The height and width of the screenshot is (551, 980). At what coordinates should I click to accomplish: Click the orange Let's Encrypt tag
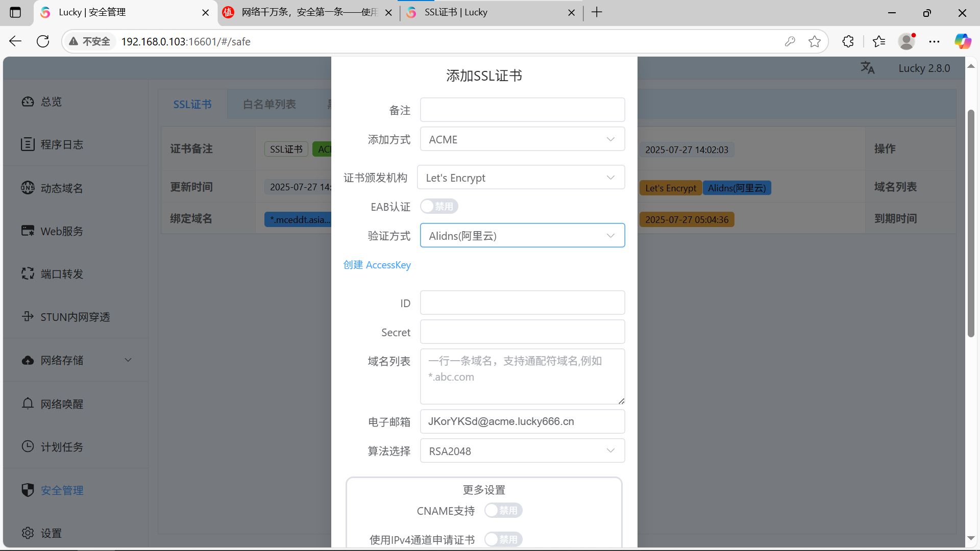671,188
